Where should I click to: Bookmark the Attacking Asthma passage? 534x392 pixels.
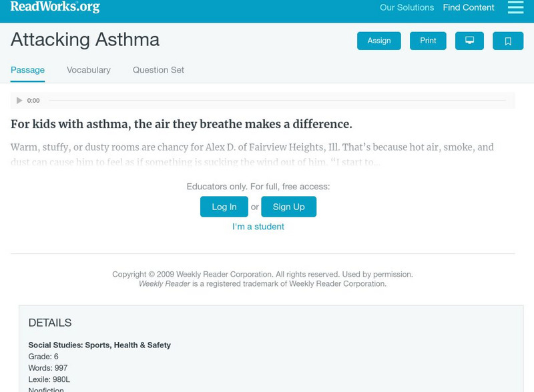[x=509, y=40]
